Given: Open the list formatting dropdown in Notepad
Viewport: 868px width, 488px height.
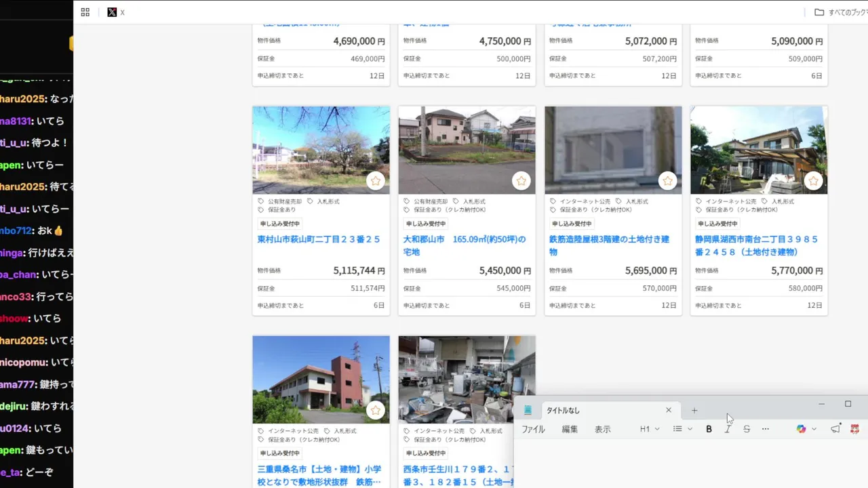Looking at the screenshot, I should pos(682,429).
